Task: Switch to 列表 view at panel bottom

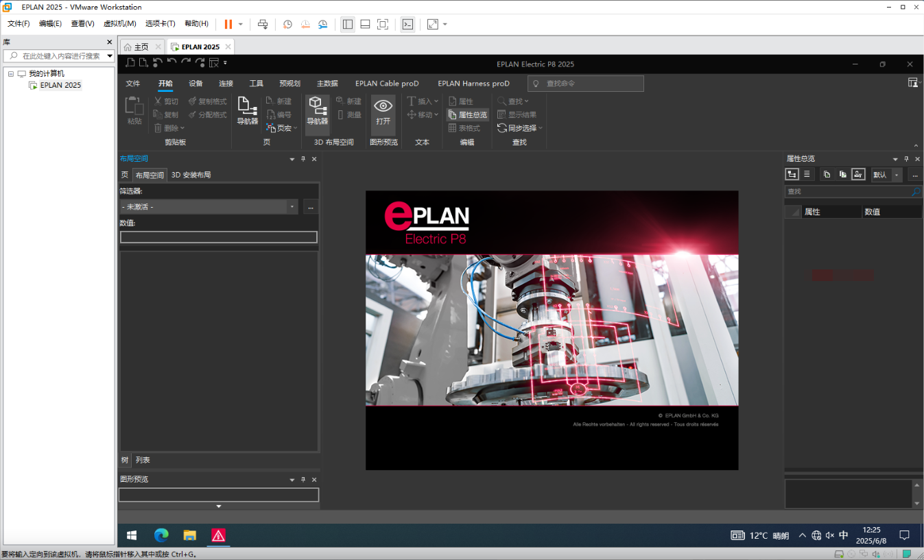Action: [142, 460]
